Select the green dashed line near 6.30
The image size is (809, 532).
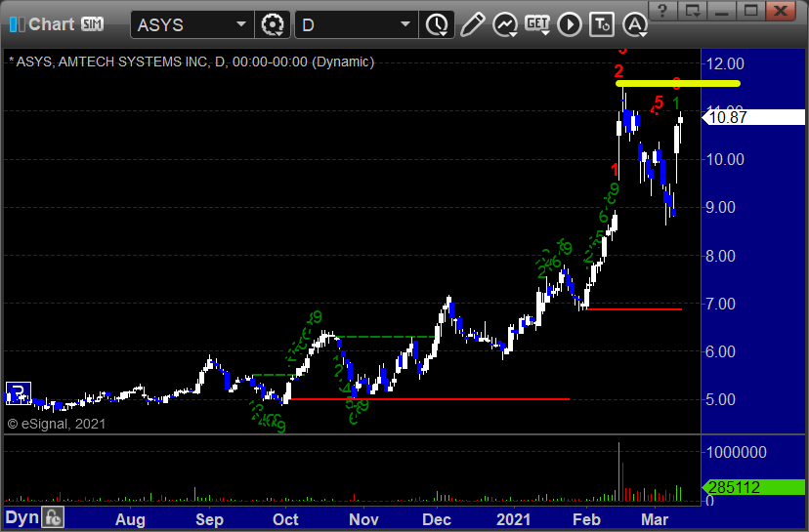pos(385,337)
